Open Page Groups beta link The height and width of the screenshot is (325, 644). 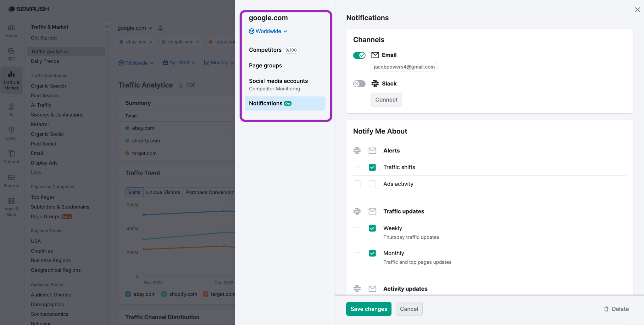[x=52, y=216]
